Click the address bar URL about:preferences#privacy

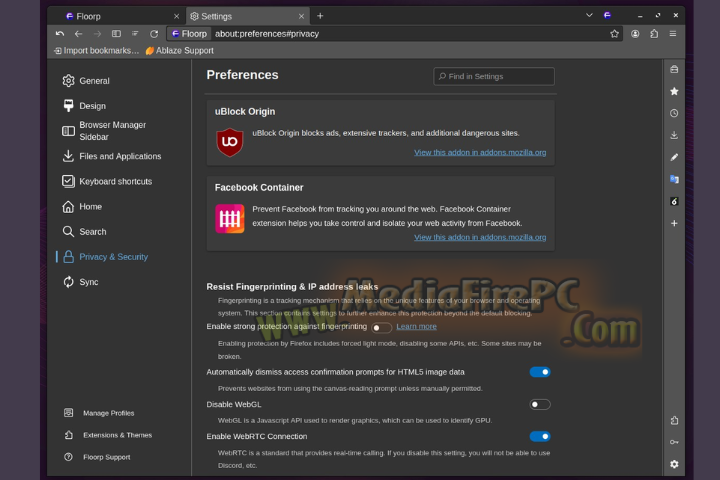(x=267, y=34)
